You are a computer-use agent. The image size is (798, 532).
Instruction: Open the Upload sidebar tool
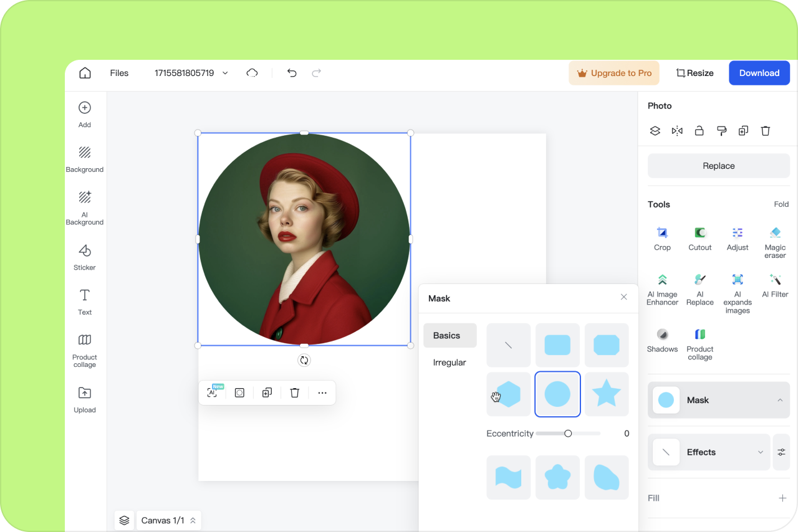coord(85,400)
